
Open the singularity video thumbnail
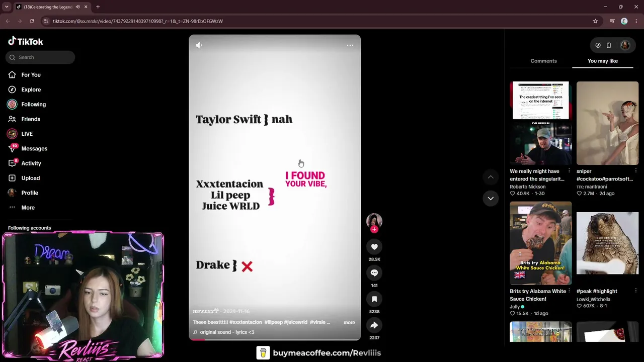(541, 123)
